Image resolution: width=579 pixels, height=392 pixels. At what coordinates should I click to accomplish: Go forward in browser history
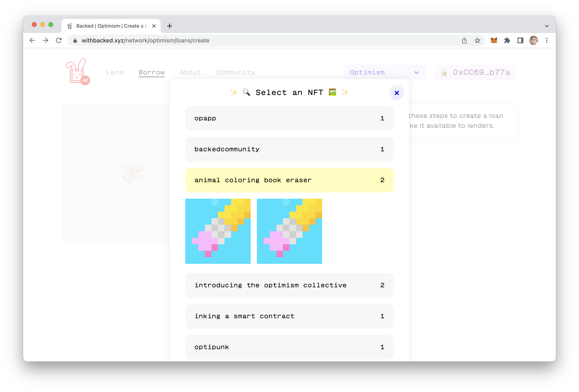coord(45,40)
